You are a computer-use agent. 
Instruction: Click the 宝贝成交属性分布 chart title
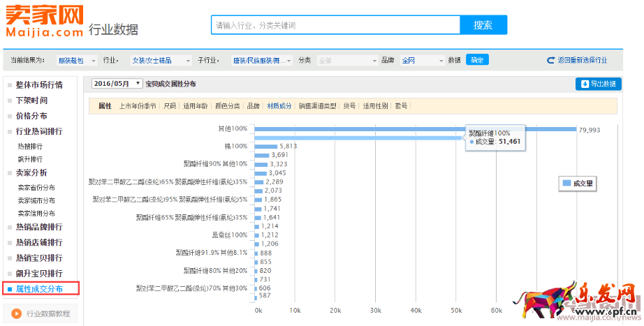point(170,84)
